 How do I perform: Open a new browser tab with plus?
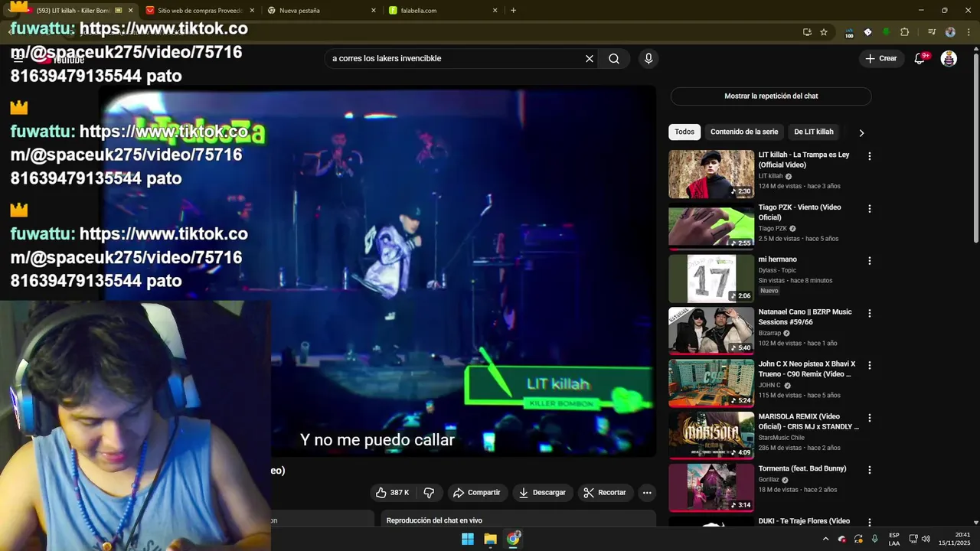513,11
